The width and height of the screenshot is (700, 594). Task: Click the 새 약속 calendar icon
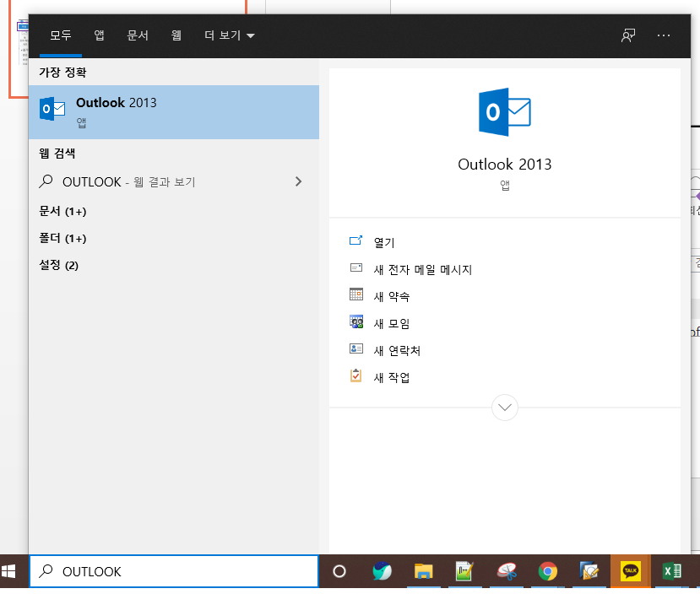pos(355,294)
